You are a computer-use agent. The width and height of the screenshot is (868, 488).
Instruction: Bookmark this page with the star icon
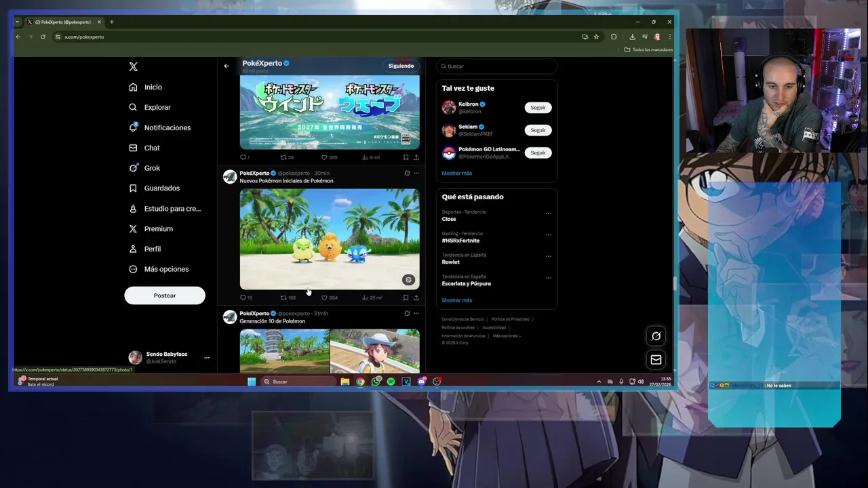(596, 37)
